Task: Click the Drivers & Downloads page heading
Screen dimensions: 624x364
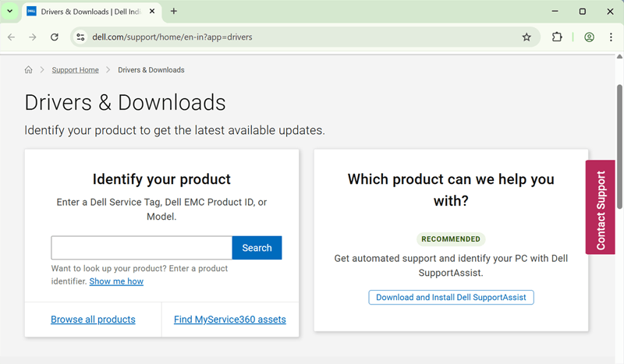Action: (x=125, y=103)
